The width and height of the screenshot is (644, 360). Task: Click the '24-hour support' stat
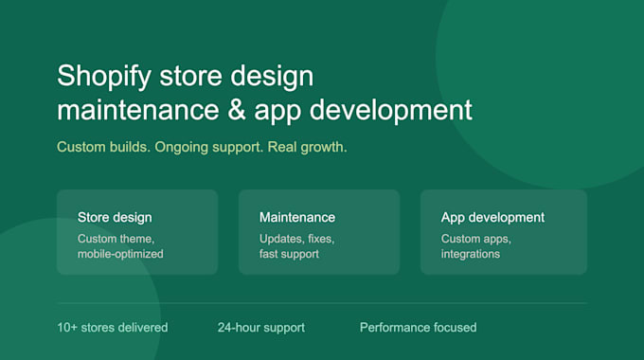pos(261,328)
